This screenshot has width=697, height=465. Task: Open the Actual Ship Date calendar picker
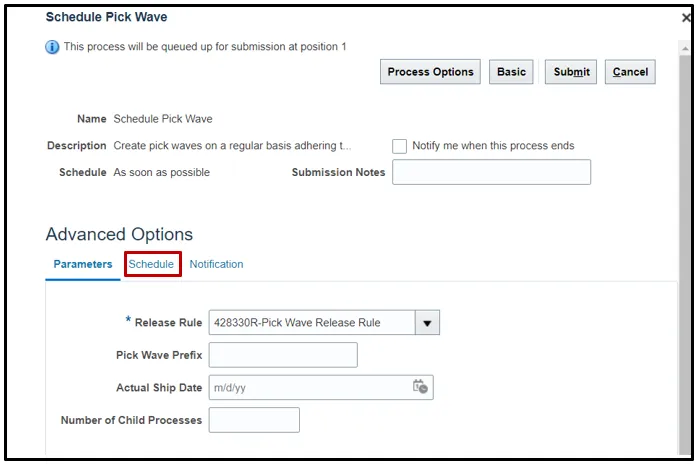421,387
